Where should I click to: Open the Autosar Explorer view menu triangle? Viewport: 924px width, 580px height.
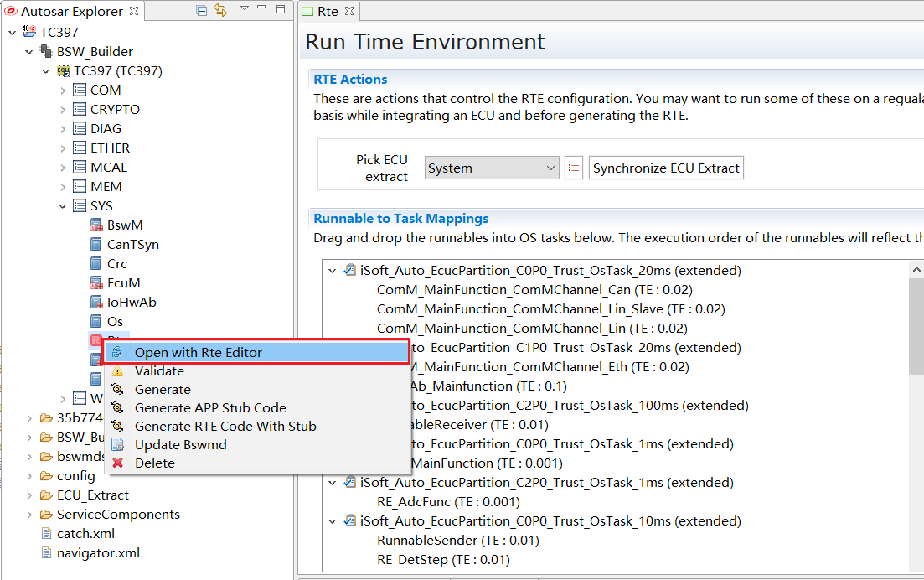tap(244, 9)
